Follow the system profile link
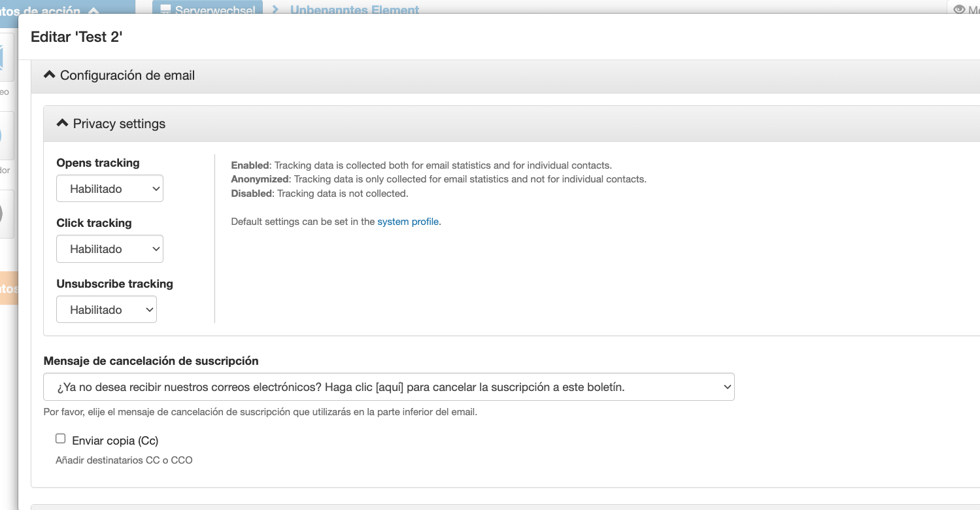This screenshot has width=980, height=510. tap(408, 222)
